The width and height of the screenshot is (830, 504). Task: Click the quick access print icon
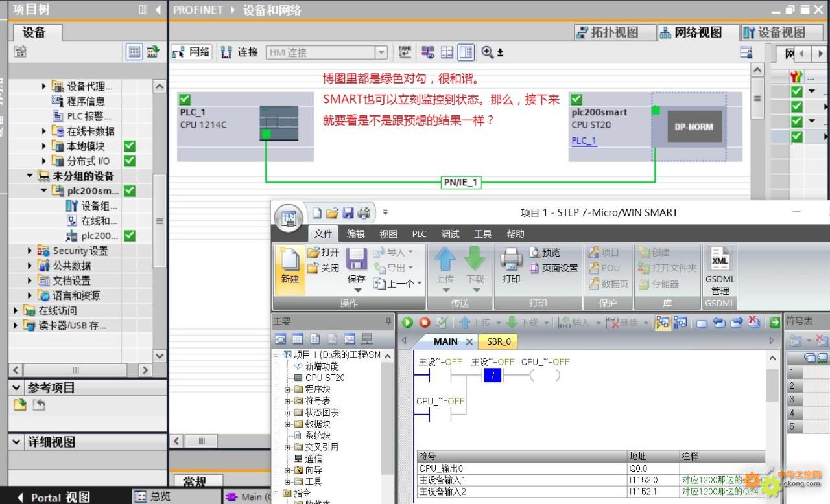[x=364, y=212]
